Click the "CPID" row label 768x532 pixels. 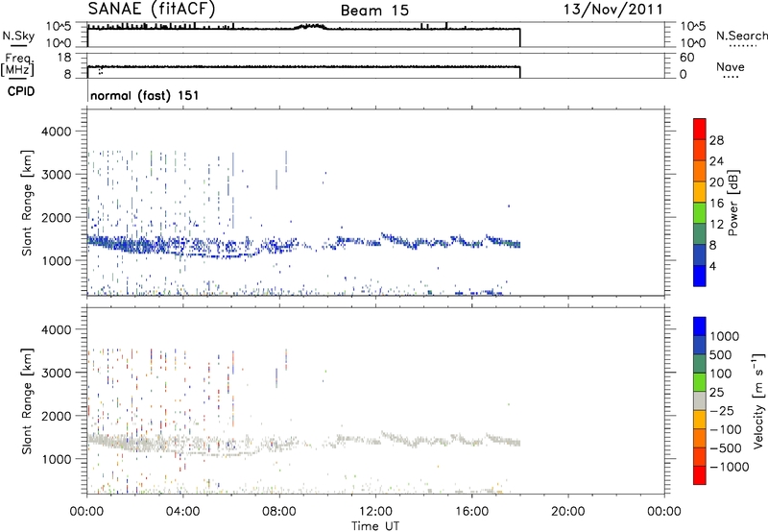click(x=21, y=91)
